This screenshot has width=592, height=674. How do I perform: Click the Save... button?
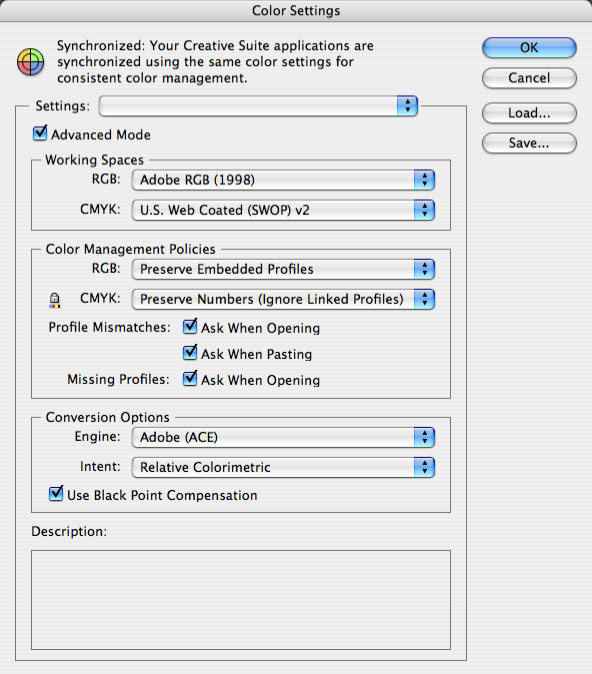pyautogui.click(x=529, y=143)
